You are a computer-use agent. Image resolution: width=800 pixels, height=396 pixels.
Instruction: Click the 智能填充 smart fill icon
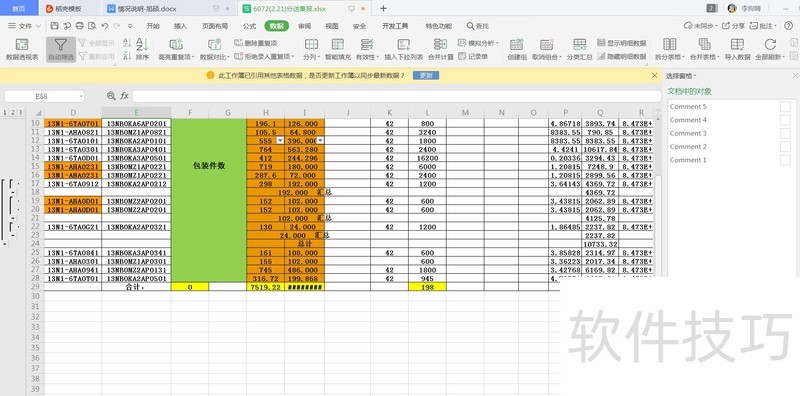click(x=338, y=50)
